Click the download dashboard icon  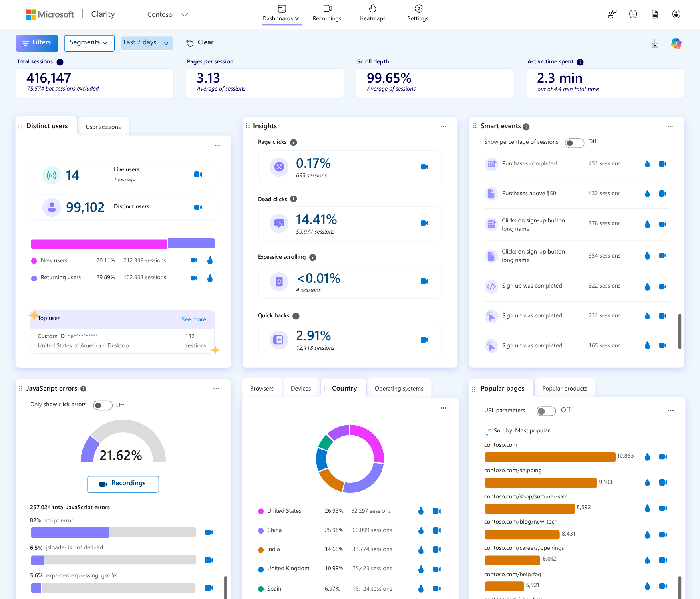click(x=655, y=43)
